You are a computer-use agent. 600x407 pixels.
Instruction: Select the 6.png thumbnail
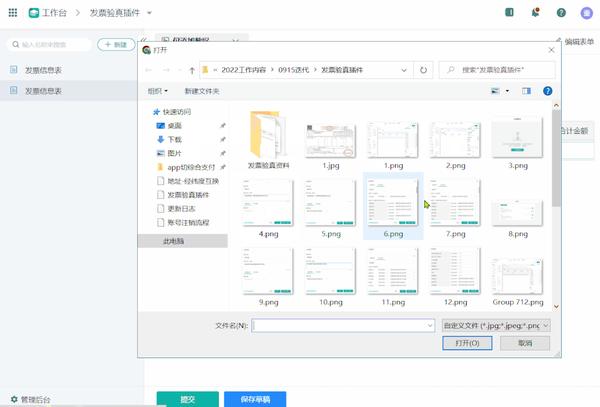point(393,208)
